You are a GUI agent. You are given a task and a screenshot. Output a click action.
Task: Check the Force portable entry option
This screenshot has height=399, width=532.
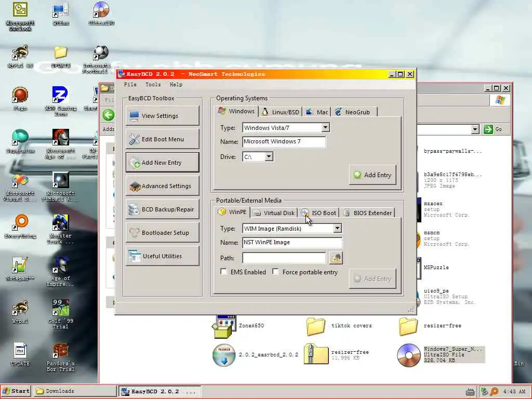pos(275,271)
